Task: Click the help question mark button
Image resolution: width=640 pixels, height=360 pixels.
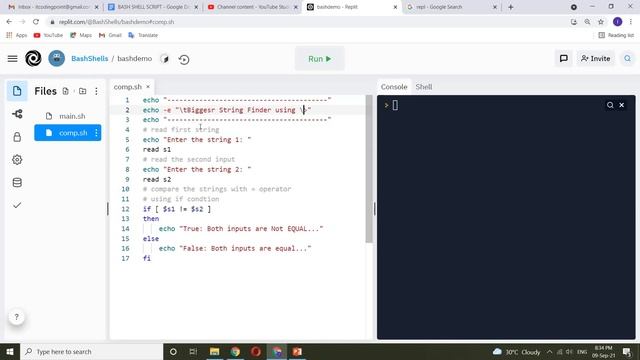Action: point(17,317)
